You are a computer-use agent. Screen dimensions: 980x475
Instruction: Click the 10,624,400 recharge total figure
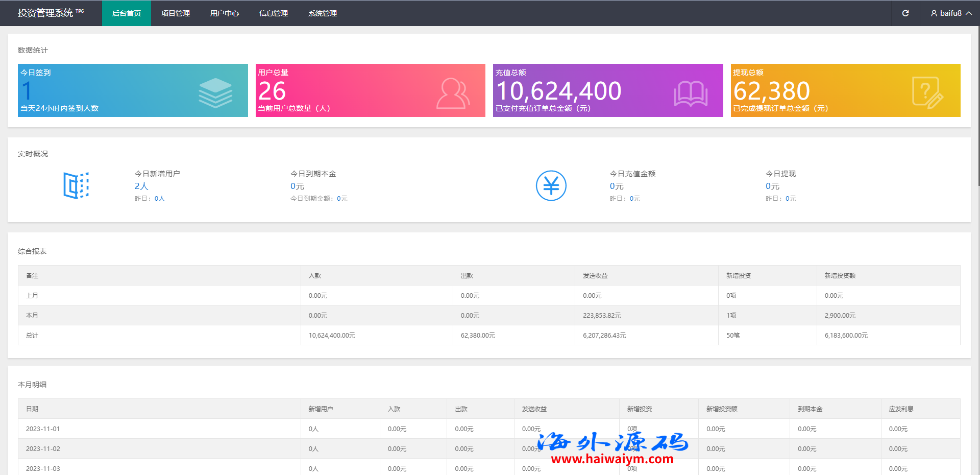pyautogui.click(x=558, y=91)
